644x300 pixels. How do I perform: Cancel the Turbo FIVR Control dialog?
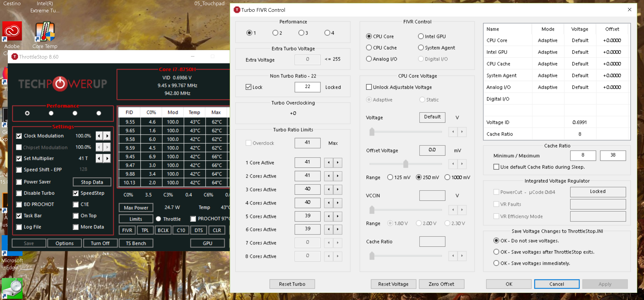coord(557,284)
